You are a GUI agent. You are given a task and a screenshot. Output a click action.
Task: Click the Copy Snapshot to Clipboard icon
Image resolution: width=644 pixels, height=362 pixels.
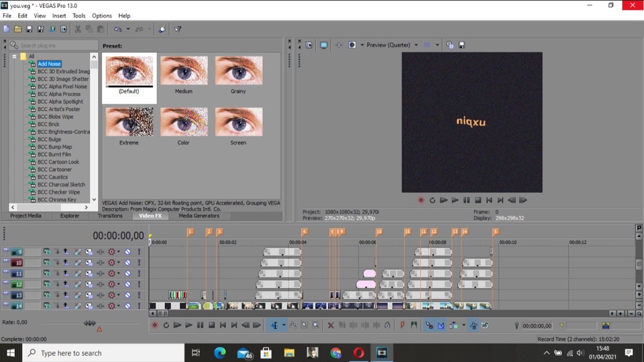click(x=449, y=45)
